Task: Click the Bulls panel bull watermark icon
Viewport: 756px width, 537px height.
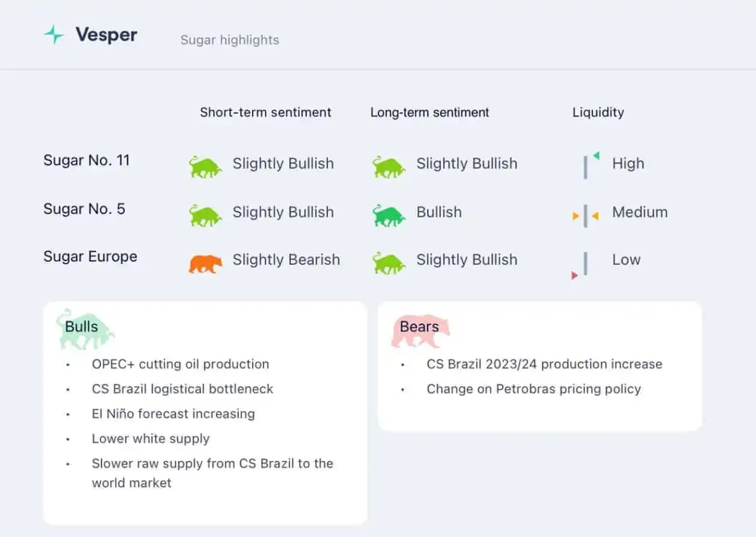Action: (85, 329)
